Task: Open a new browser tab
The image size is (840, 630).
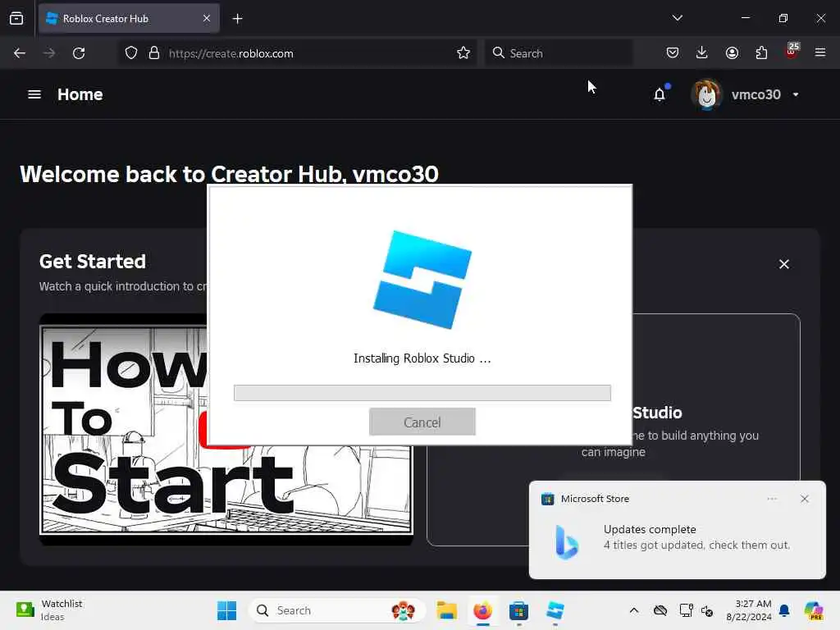Action: pos(237,19)
